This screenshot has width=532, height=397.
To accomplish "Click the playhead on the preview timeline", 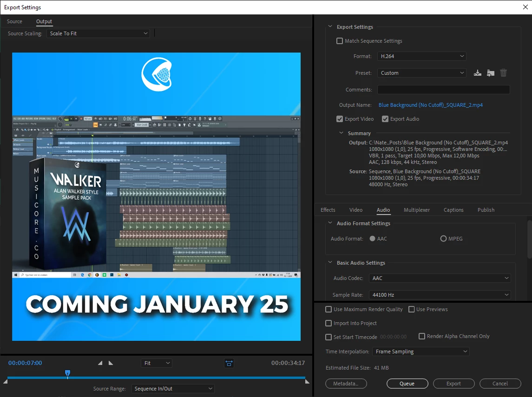I will coord(67,374).
